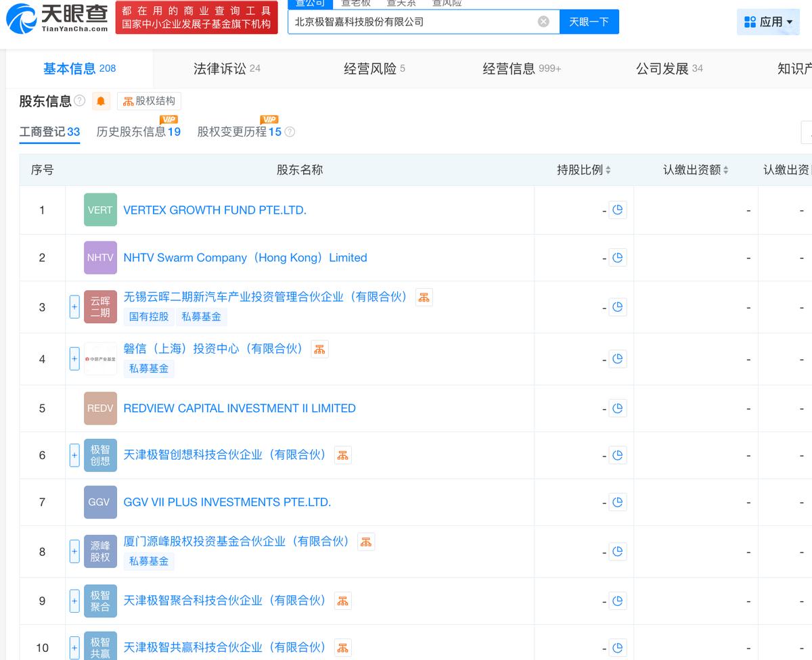This screenshot has width=812, height=660.
Task: Select the 历史股东信息 sub-tab
Action: (139, 132)
